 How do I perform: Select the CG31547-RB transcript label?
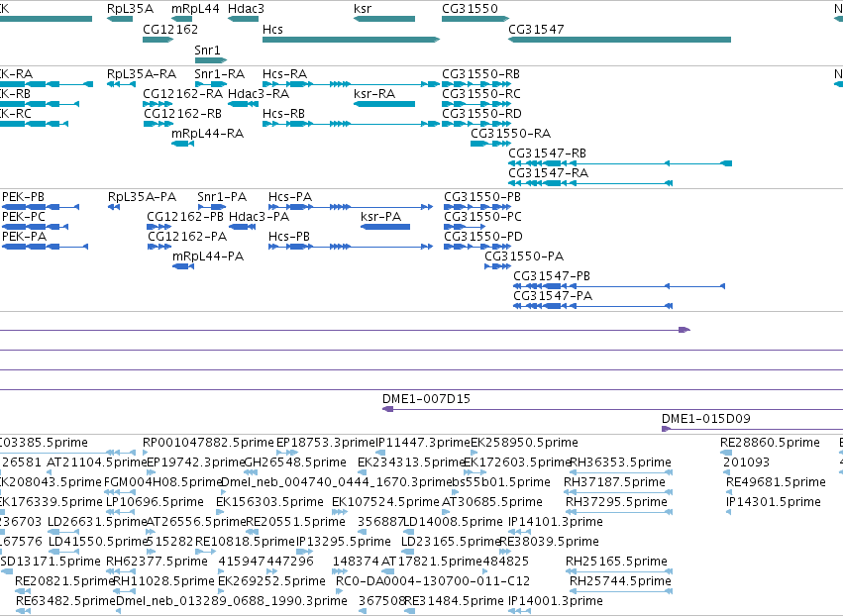pos(547,154)
